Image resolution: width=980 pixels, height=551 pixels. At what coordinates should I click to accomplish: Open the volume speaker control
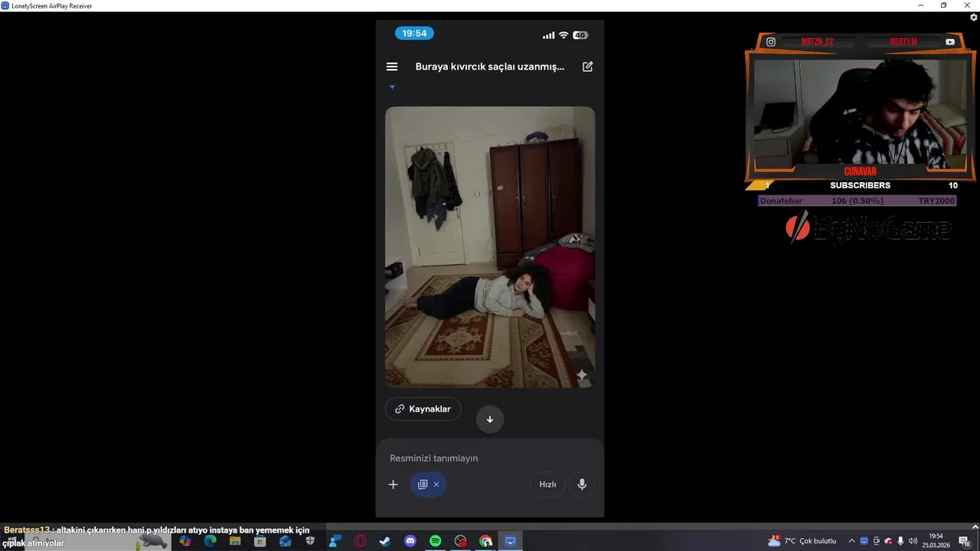point(913,541)
